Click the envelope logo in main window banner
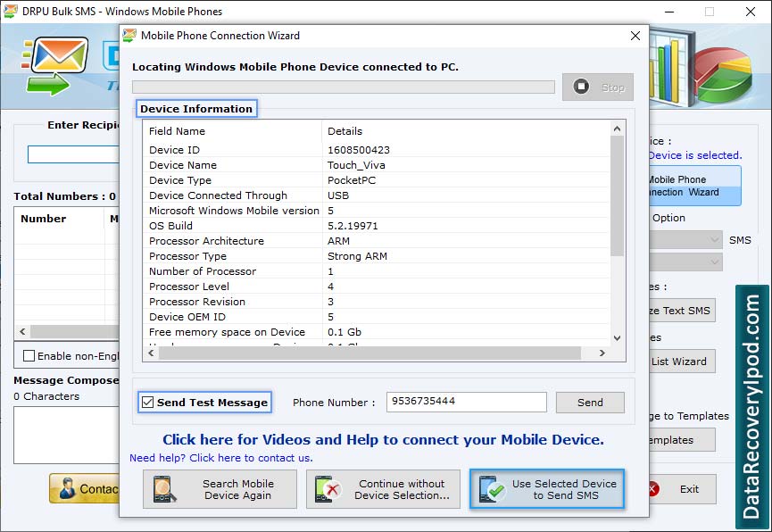The height and width of the screenshot is (532, 772). pyautogui.click(x=55, y=65)
